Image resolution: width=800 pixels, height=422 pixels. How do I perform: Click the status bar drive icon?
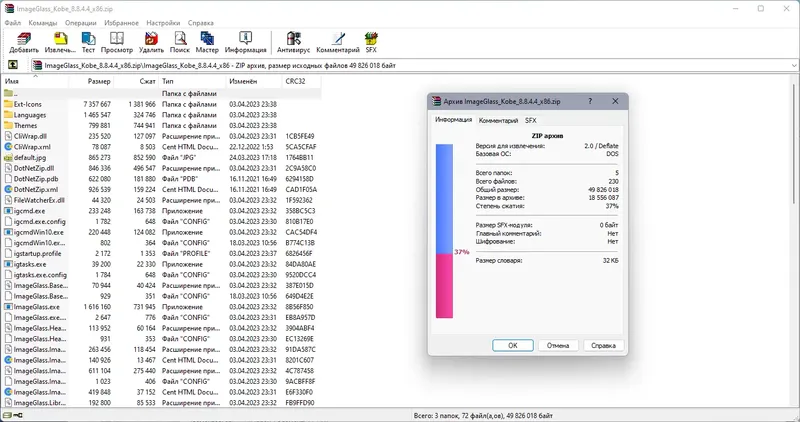click(7, 415)
